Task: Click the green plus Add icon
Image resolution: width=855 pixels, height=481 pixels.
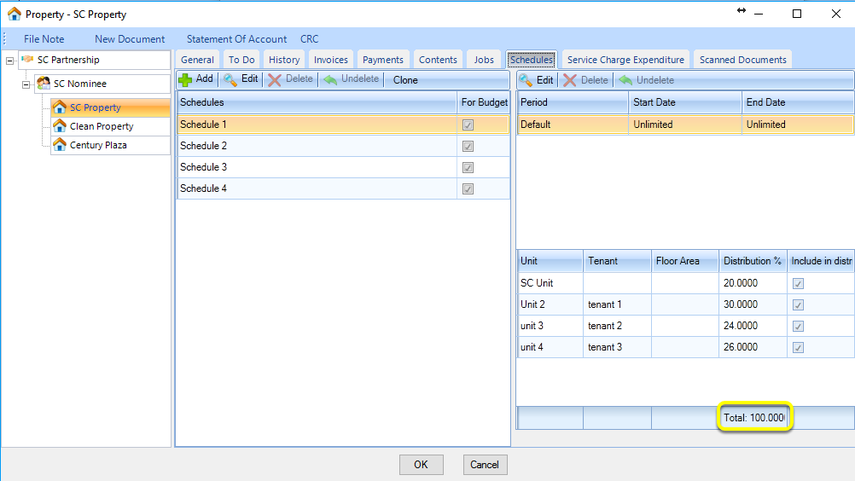Action: 185,80
